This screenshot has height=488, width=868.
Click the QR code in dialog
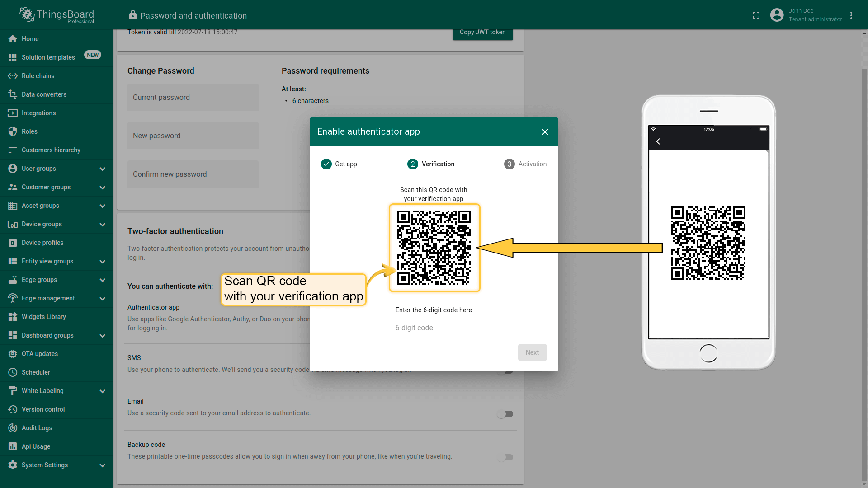434,248
